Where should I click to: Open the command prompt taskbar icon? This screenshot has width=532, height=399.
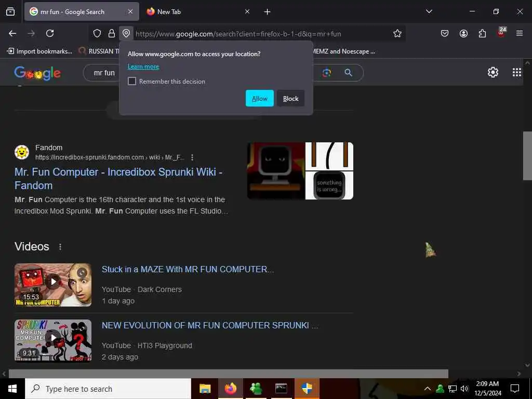[x=281, y=389]
